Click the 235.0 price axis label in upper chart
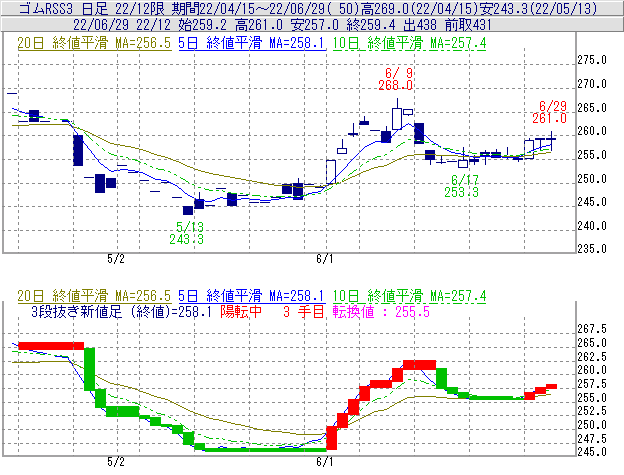 592,249
